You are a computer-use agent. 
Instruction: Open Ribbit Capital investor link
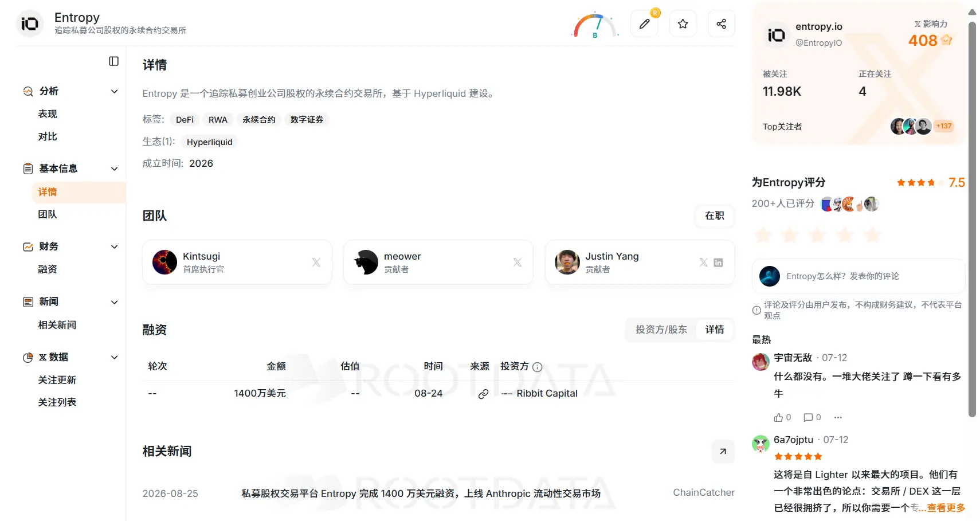[547, 393]
